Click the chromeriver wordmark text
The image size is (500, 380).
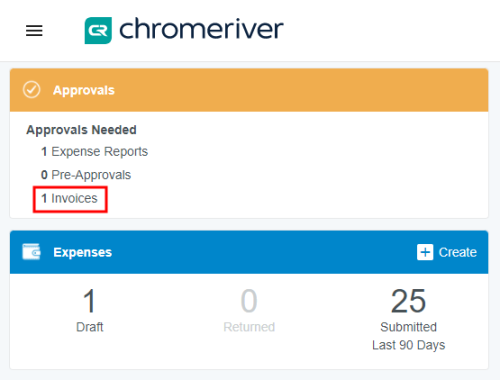coord(201,29)
